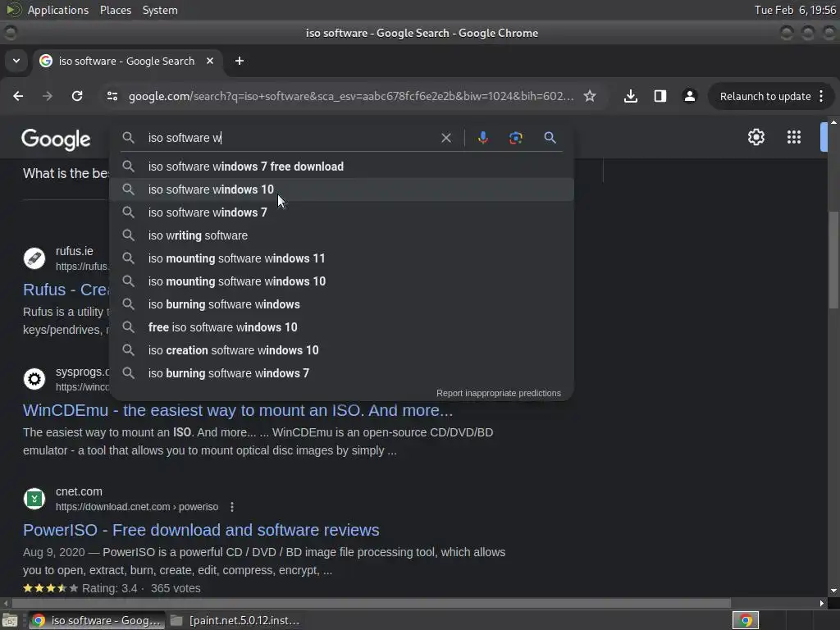Choose suggestion iso creation software windows 10
Viewport: 840px width, 630px height.
click(342, 350)
